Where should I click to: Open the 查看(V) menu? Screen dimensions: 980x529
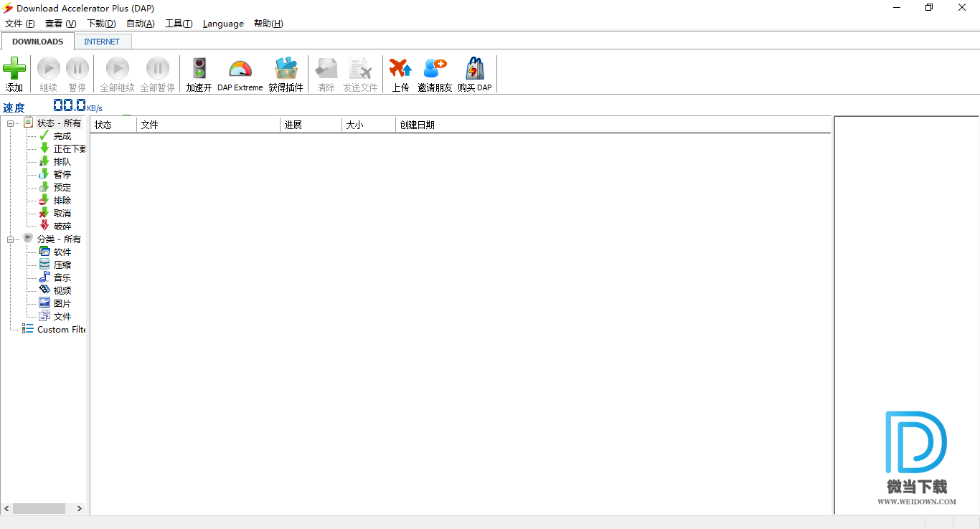tap(61, 24)
